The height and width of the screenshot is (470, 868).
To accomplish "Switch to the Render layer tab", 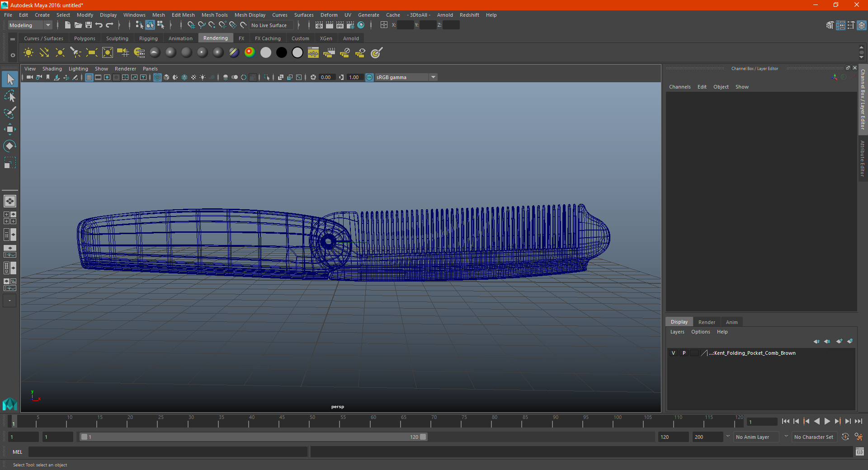I will pos(707,322).
